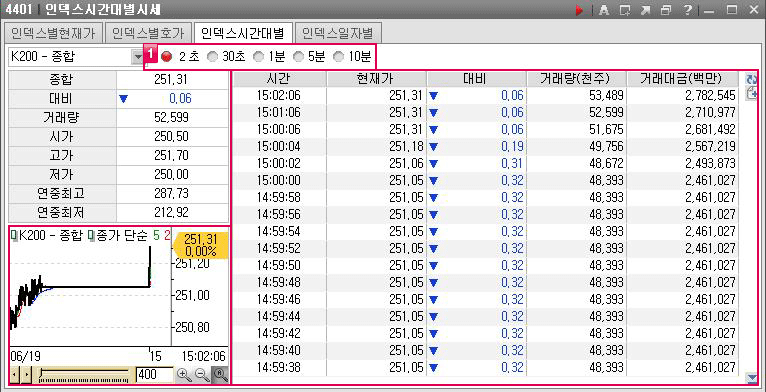
Task: Click the refresh icon beside the table header
Action: (x=751, y=79)
